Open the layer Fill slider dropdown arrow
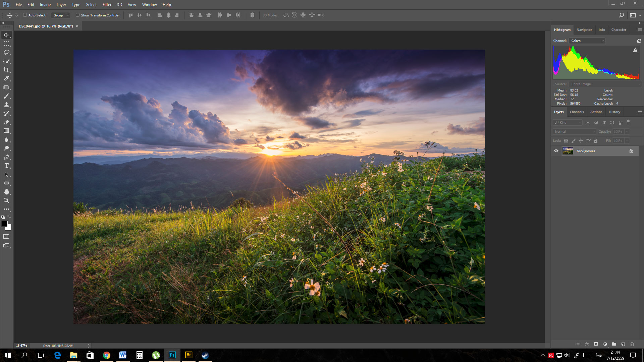The image size is (644, 362). point(627,141)
